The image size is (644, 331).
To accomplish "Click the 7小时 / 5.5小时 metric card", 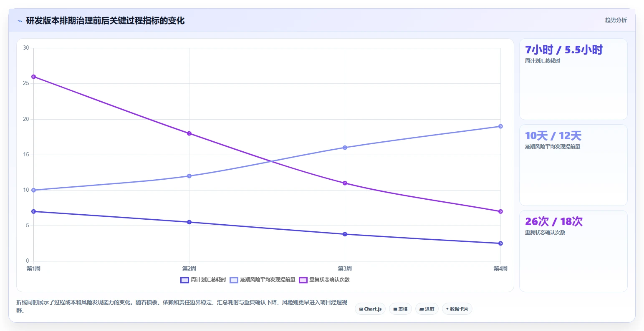I will pyautogui.click(x=573, y=79).
